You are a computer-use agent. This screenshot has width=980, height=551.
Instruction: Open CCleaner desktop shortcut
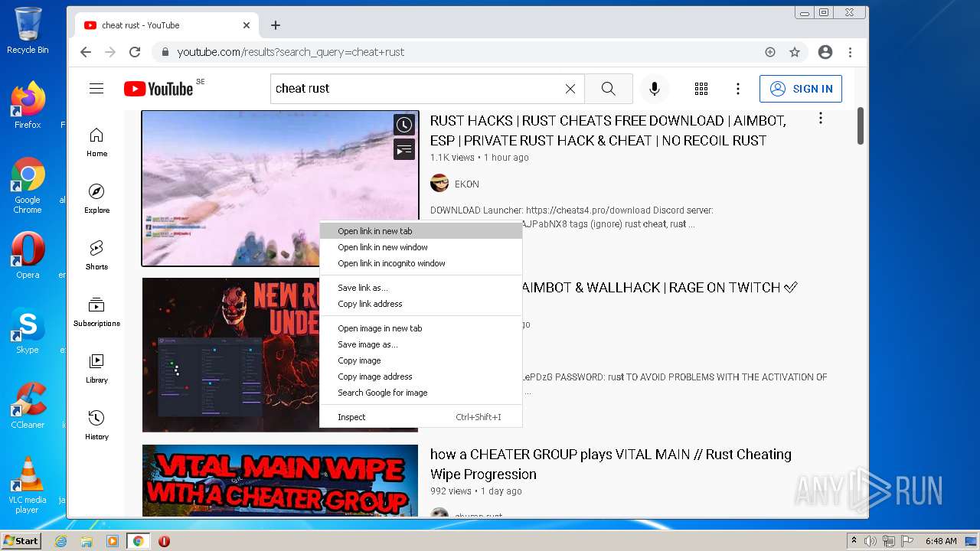click(x=28, y=406)
